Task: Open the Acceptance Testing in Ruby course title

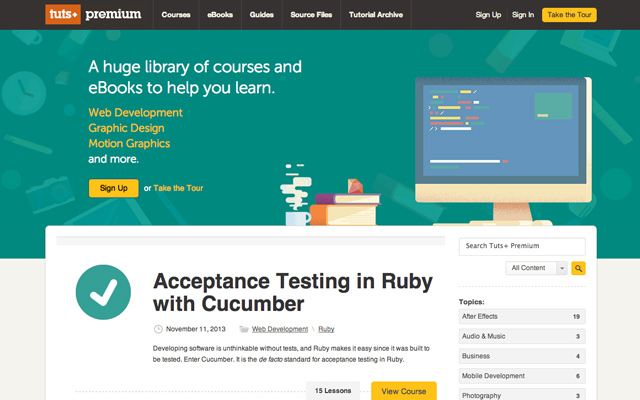Action: pos(293,292)
